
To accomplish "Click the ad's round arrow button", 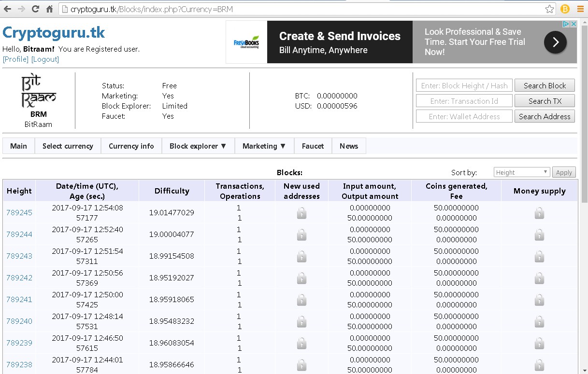I will tap(555, 42).
